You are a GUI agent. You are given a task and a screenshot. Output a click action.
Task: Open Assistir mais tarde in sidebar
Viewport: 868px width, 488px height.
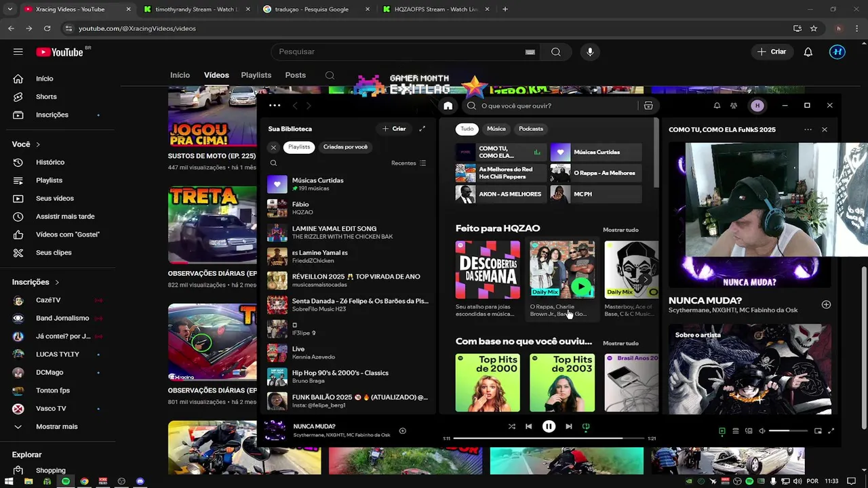tap(65, 217)
